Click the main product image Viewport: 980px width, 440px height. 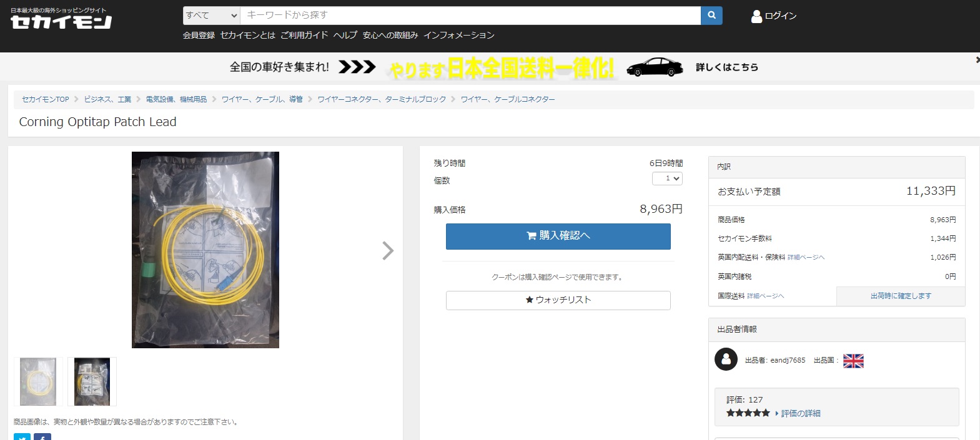tap(205, 250)
